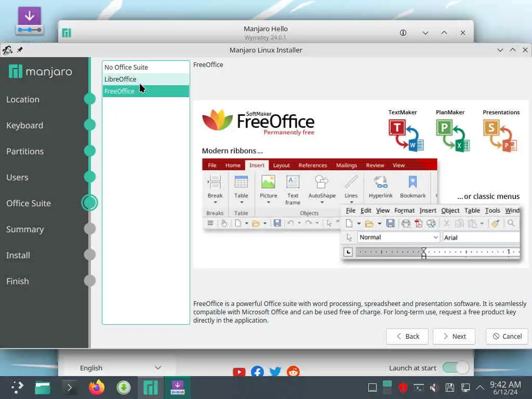The width and height of the screenshot is (532, 399).
Task: Click the FreeOffice preview screenshot image
Action: click(361, 184)
